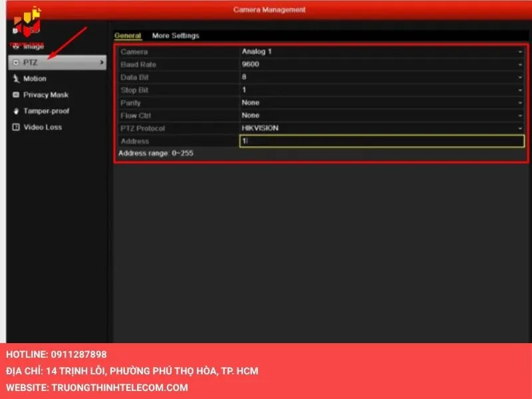Open the PTZ Protocol dropdown showing HIKVISION
Viewport: 532px width, 399px height.
click(x=382, y=128)
